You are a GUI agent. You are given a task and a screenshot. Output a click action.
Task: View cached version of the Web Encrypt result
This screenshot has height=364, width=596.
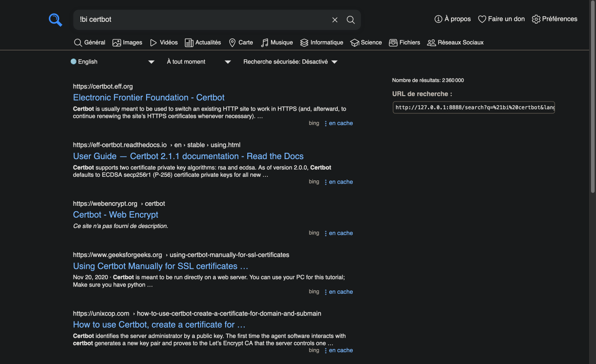(x=340, y=233)
